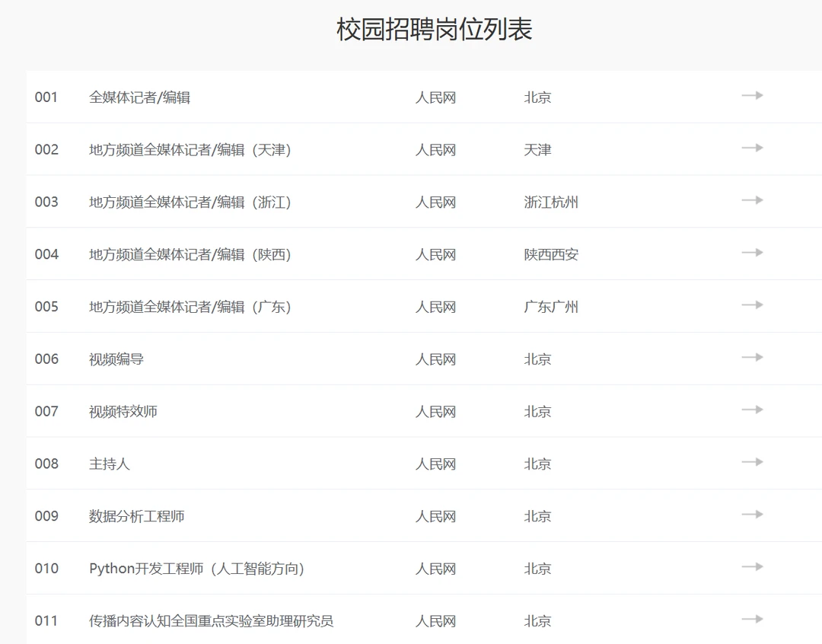Select job title 地方频道全媒体记者/编辑（陕西）
822x644 pixels.
(x=190, y=254)
